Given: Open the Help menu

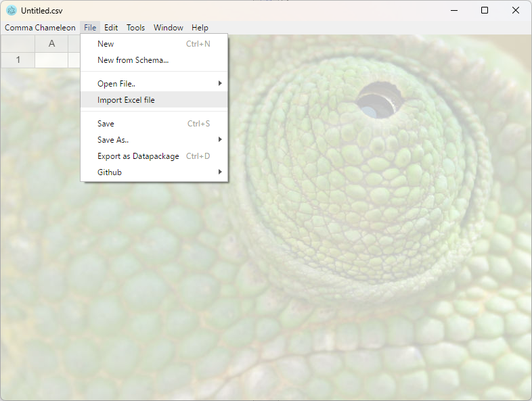Looking at the screenshot, I should 200,28.
